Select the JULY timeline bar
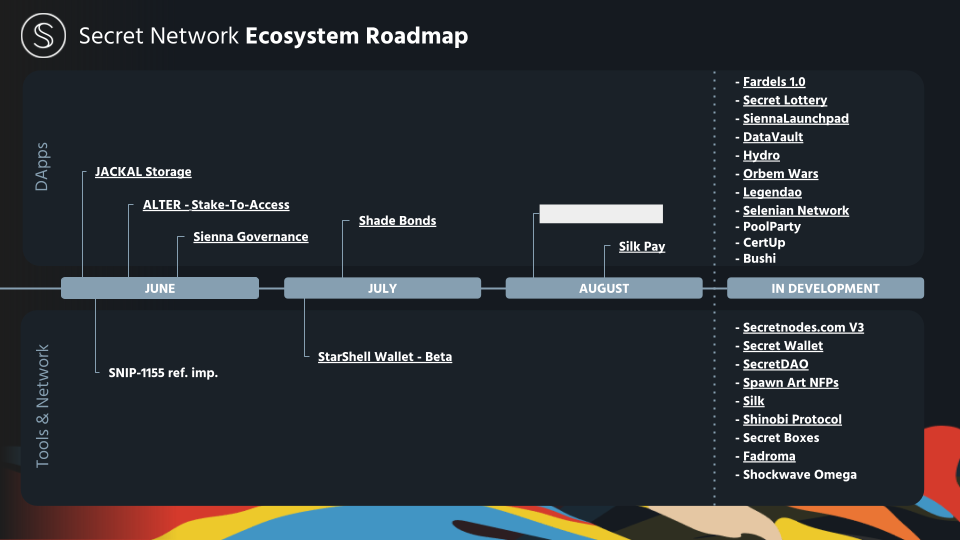 pyautogui.click(x=383, y=288)
